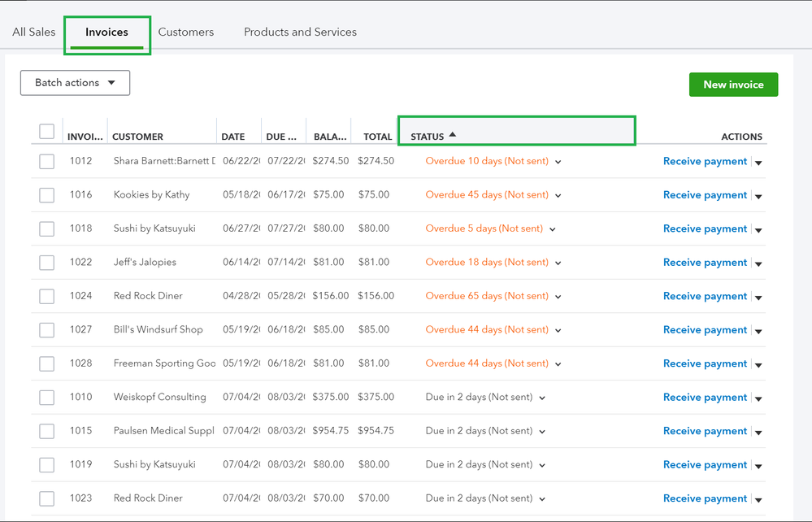Select the checkbox for invoice 1028
The width and height of the screenshot is (812, 522).
46,363
